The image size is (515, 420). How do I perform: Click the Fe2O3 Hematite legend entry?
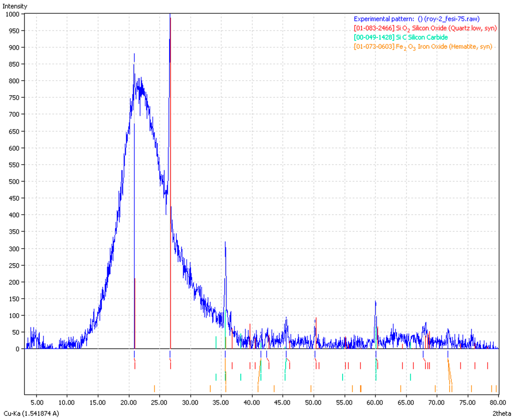423,46
